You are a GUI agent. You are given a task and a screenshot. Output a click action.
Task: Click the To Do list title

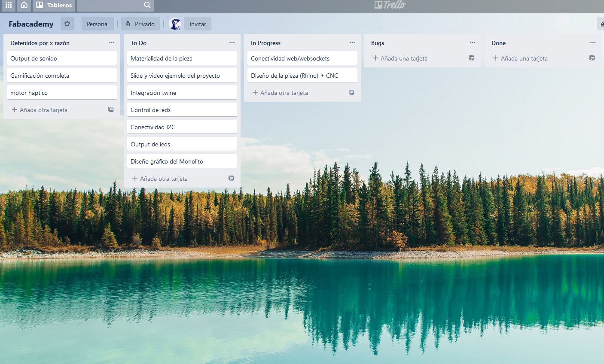pos(139,43)
